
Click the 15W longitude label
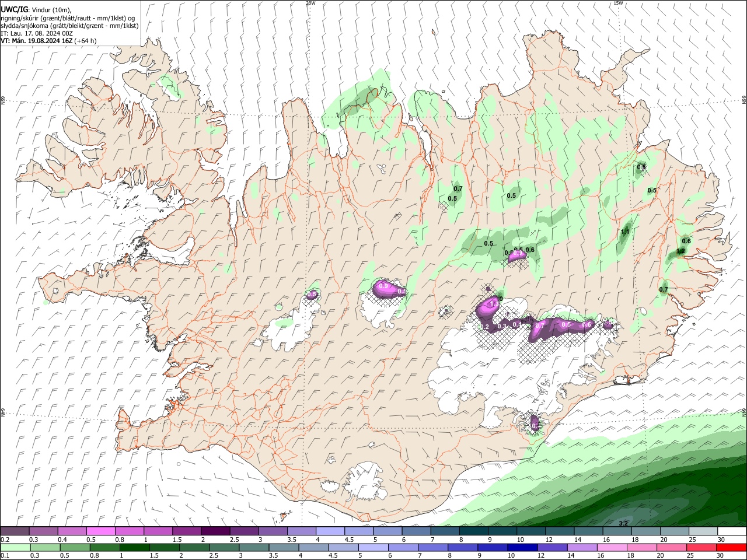click(x=618, y=3)
